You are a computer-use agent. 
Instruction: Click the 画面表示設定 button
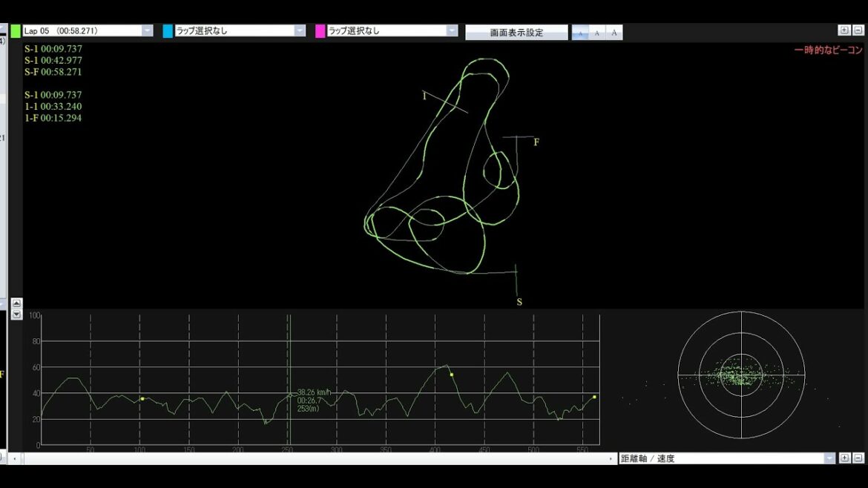pyautogui.click(x=516, y=33)
